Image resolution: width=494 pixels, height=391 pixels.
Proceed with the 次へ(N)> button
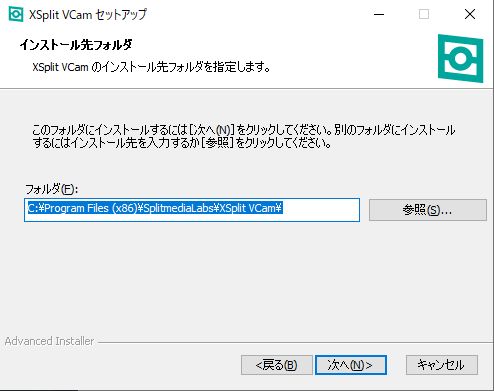(x=351, y=365)
